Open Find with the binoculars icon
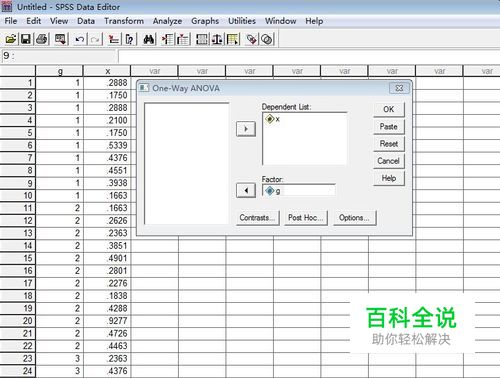The width and height of the screenshot is (500, 378). click(148, 39)
